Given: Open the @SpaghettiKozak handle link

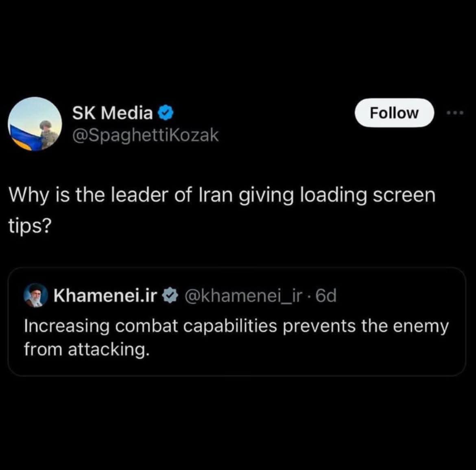Looking at the screenshot, I should click(145, 135).
